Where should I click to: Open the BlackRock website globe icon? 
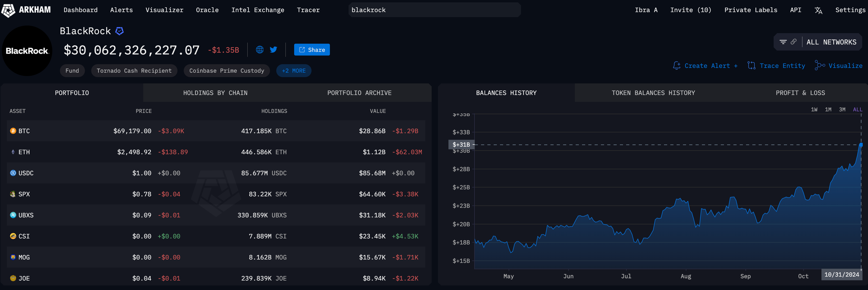260,49
